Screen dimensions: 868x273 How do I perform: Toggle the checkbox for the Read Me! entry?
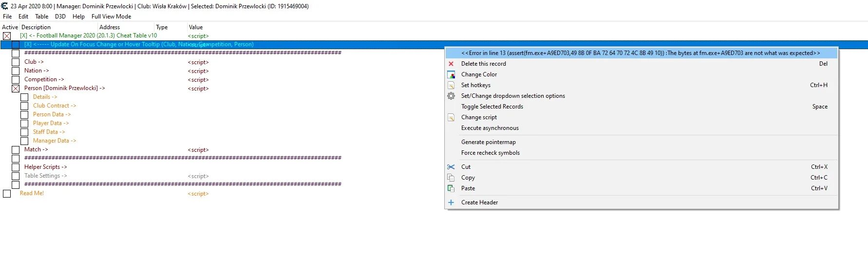(7, 194)
